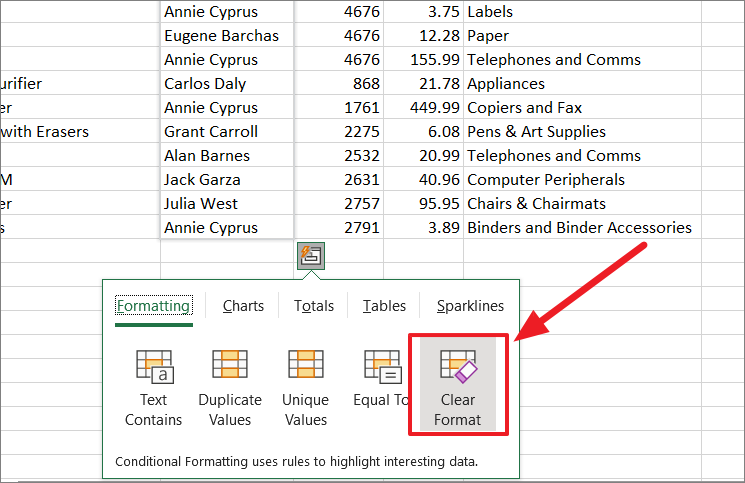This screenshot has height=483, width=745.
Task: Select cell with value 449.99
Action: coord(423,107)
